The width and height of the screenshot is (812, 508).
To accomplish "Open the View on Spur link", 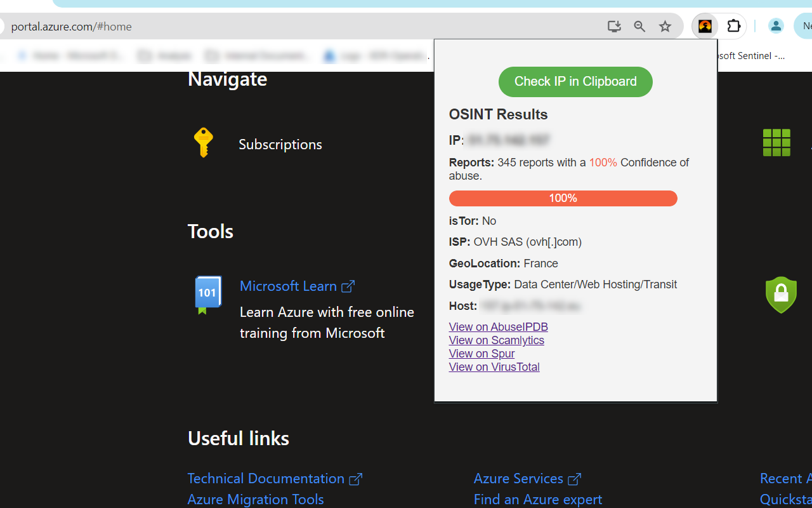I will click(481, 354).
